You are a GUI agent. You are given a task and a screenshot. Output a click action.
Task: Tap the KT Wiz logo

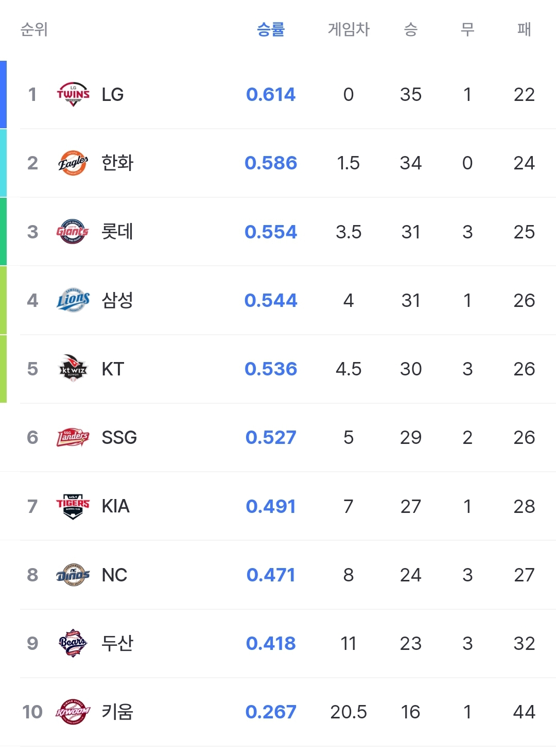pos(73,369)
